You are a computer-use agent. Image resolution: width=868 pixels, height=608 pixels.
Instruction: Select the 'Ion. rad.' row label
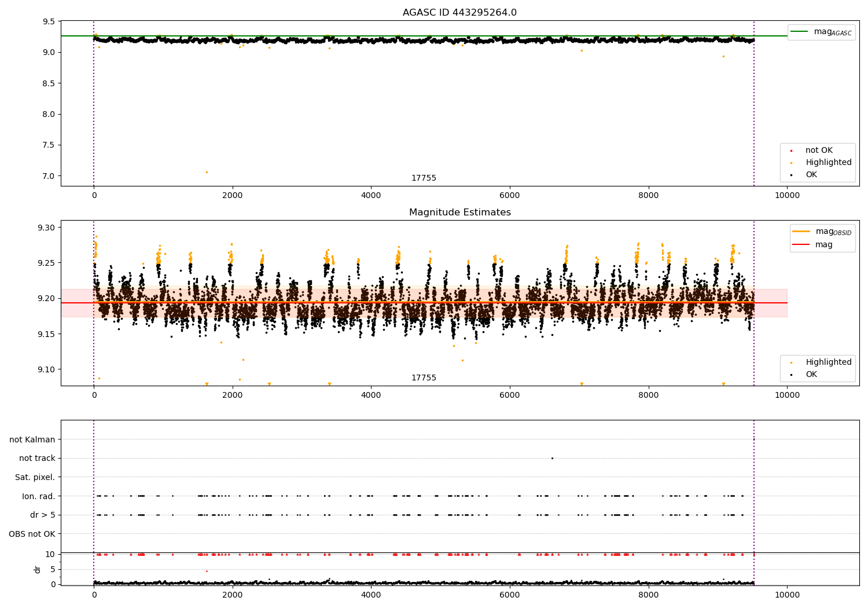tap(38, 496)
